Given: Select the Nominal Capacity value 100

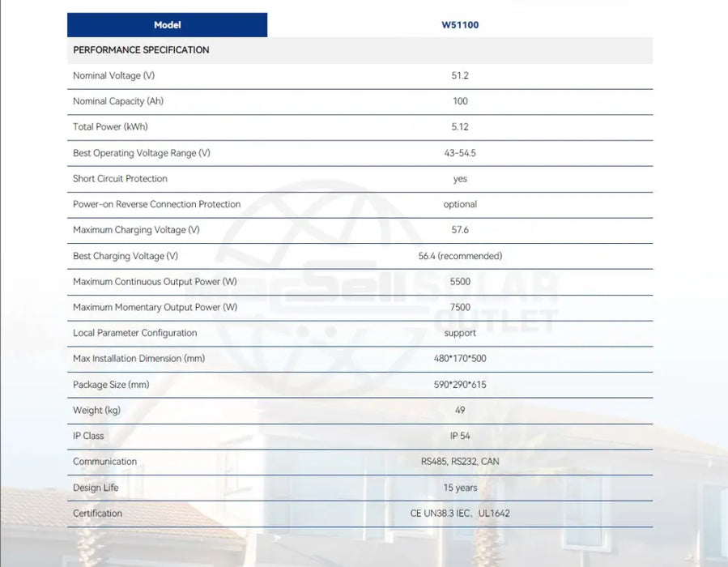Looking at the screenshot, I should (460, 101).
